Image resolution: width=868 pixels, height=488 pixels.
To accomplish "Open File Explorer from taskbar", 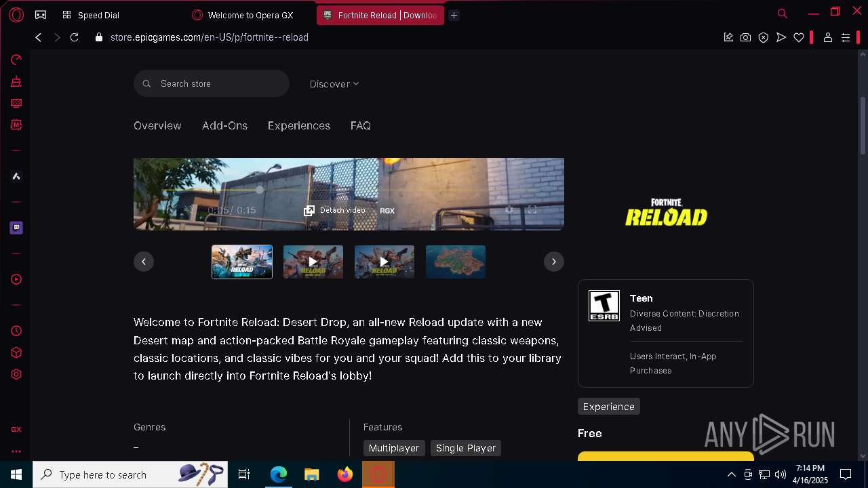I will (312, 474).
